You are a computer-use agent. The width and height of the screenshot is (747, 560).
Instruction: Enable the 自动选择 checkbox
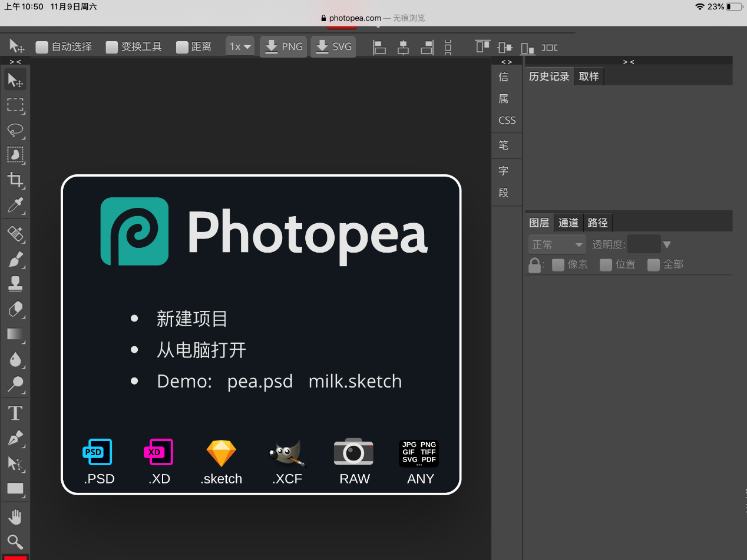[x=42, y=47]
